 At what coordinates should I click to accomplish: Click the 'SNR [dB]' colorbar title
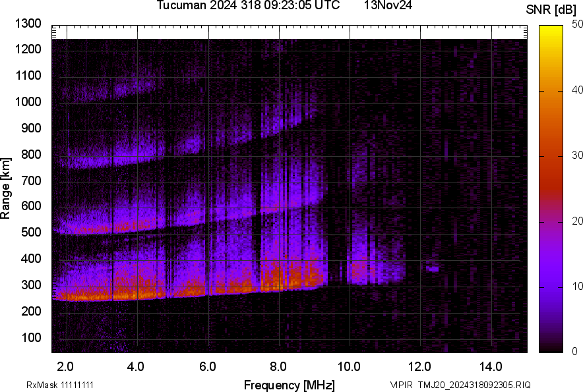(551, 10)
